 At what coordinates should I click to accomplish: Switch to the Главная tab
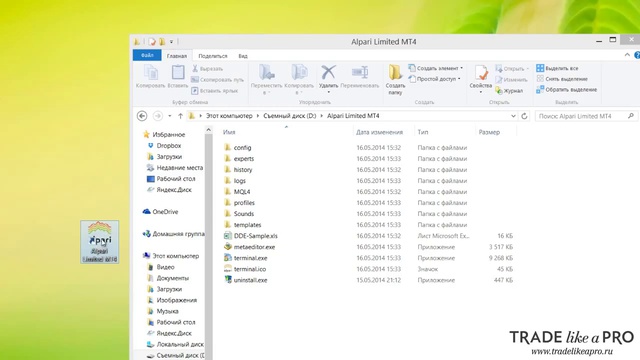(x=177, y=56)
